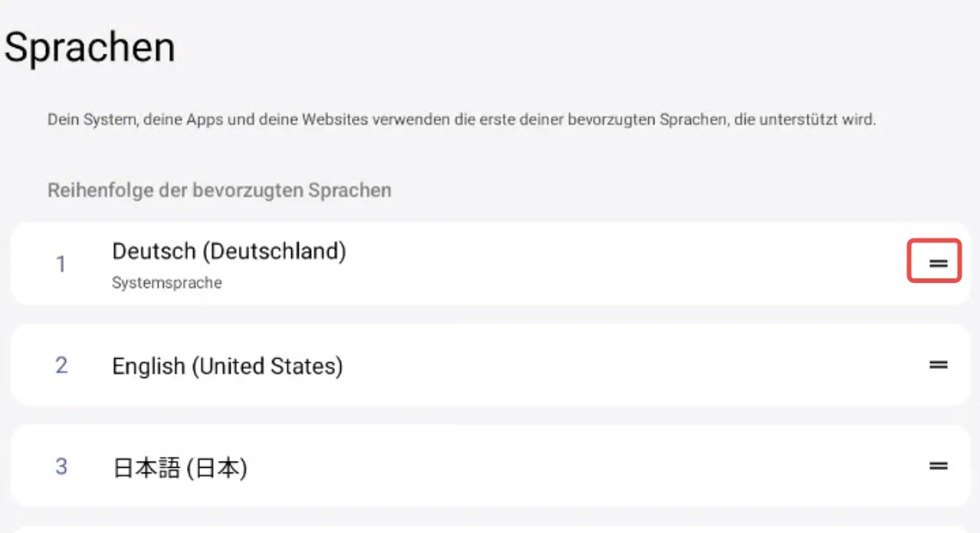Click the position number 1
Viewport: 980px width, 533px height.
[61, 265]
